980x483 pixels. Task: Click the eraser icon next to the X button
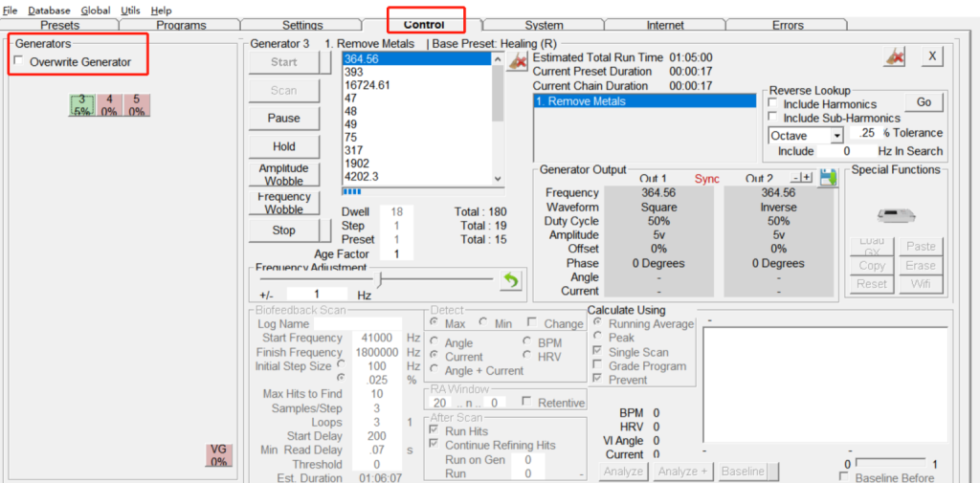pyautogui.click(x=895, y=56)
